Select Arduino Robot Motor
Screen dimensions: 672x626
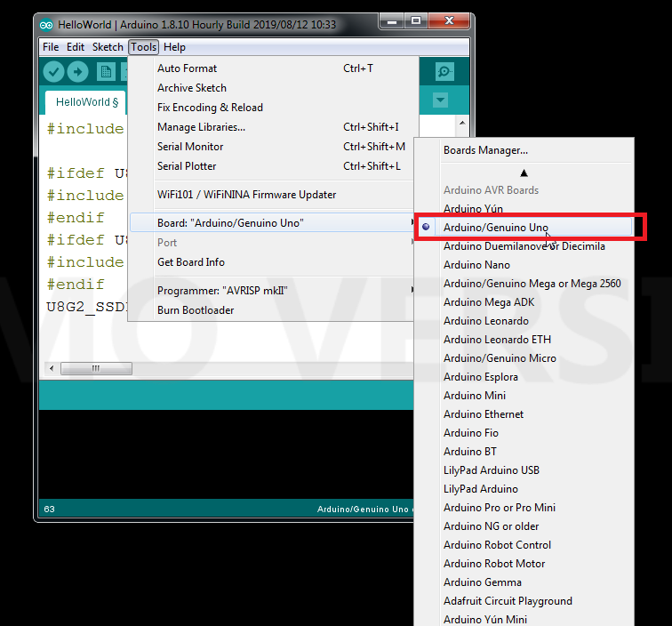click(524, 564)
